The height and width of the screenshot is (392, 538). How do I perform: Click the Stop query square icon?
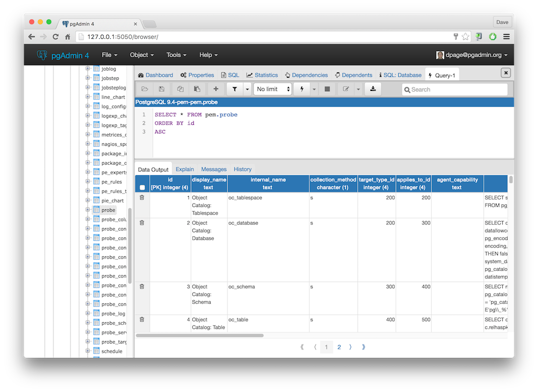point(327,89)
